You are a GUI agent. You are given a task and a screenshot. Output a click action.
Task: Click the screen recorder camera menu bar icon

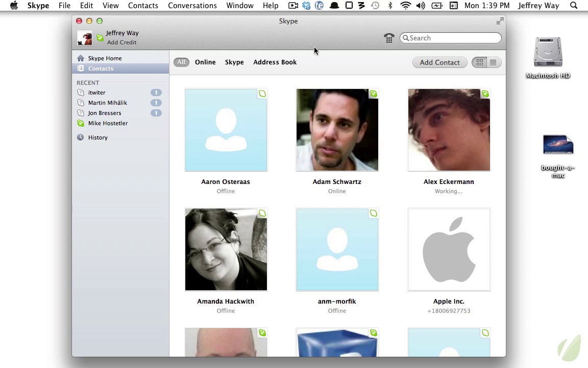click(x=293, y=5)
